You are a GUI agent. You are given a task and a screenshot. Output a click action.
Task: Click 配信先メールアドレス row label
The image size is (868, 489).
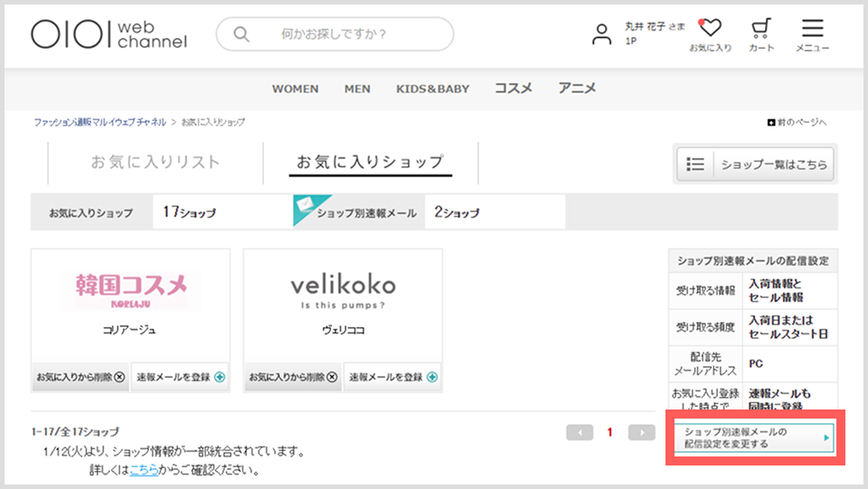pos(705,364)
